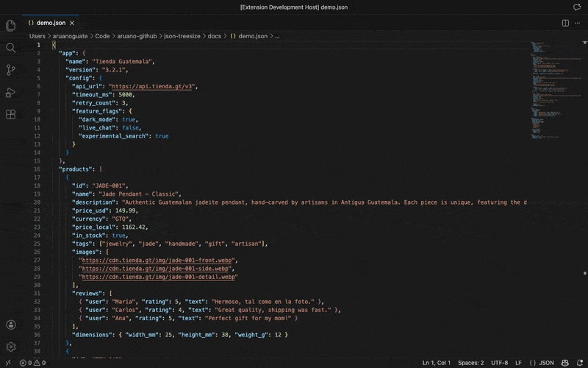Click the docs breadcrumb
This screenshot has width=588, height=368.
pyautogui.click(x=215, y=36)
